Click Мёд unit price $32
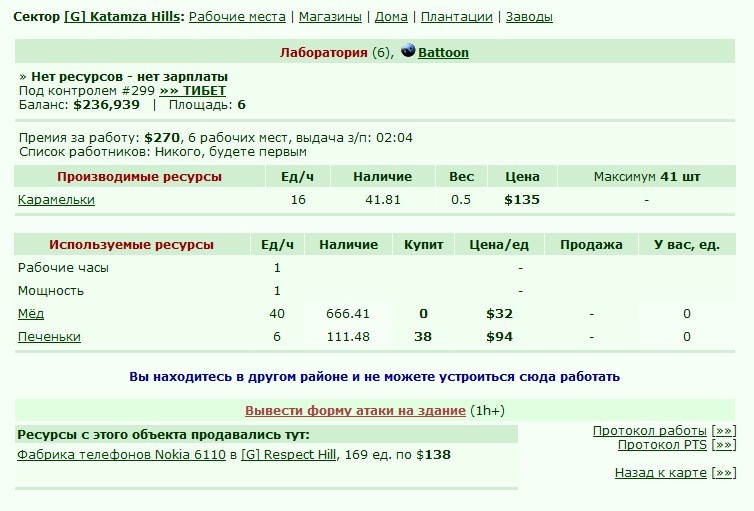This screenshot has height=511, width=754. tap(499, 313)
